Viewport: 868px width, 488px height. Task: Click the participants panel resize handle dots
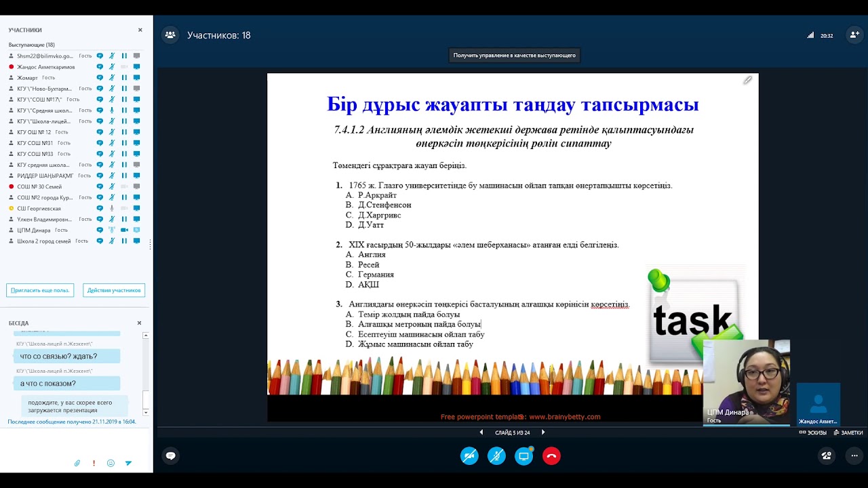click(x=151, y=244)
